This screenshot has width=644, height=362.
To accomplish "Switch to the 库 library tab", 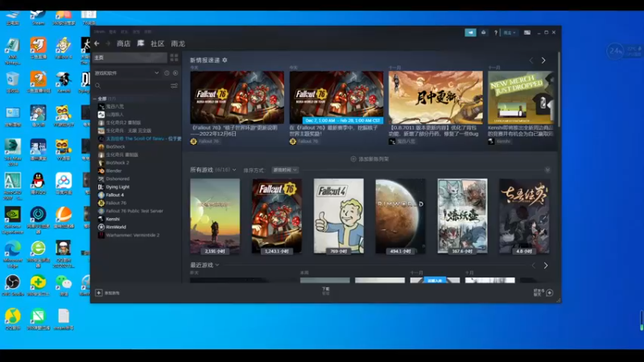I will pos(140,43).
